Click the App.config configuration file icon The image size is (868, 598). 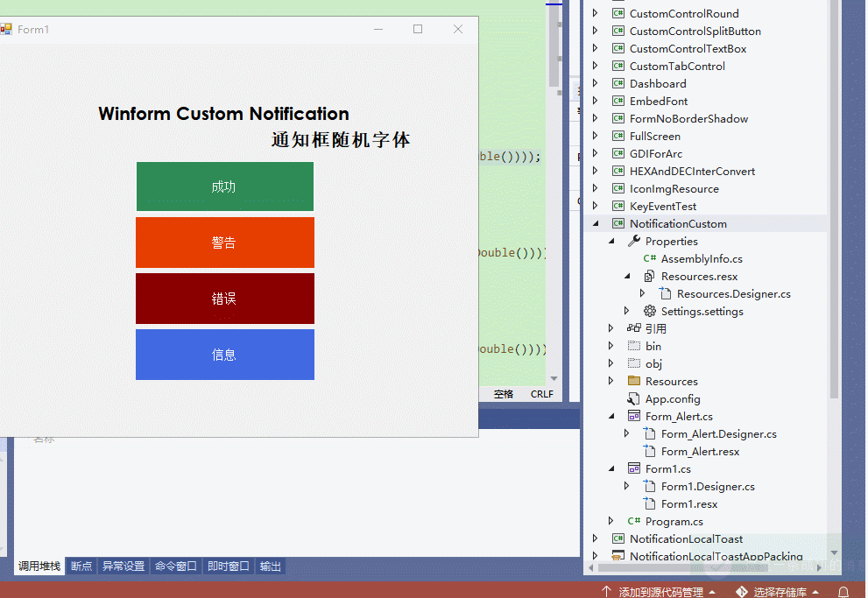pos(632,398)
